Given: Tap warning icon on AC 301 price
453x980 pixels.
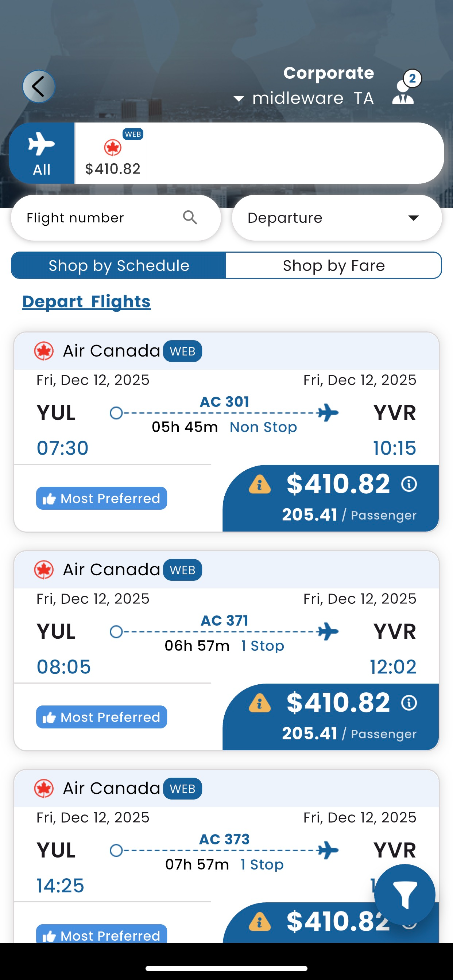Looking at the screenshot, I should coord(260,484).
